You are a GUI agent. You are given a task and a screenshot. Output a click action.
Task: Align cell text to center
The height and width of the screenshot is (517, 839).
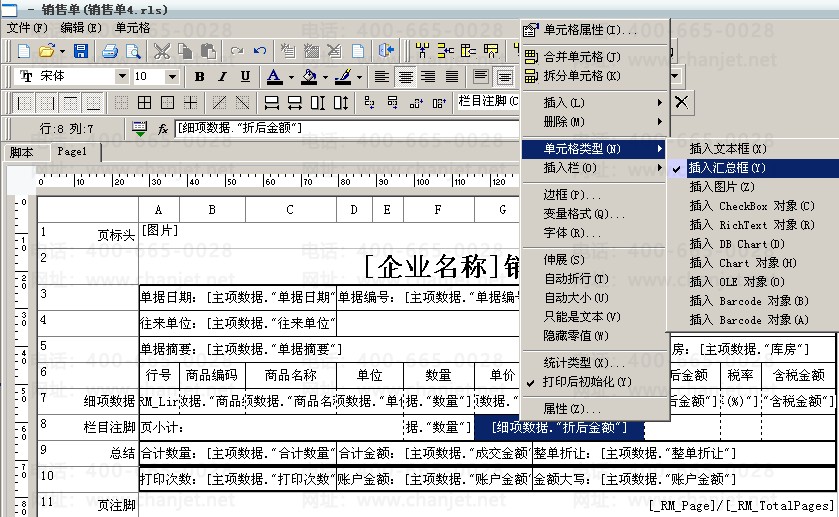405,77
